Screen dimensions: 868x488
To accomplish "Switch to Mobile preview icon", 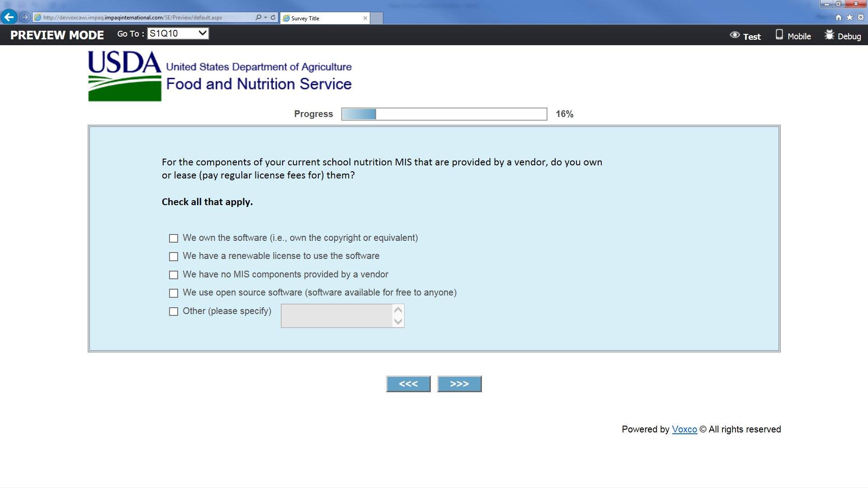I will 779,35.
